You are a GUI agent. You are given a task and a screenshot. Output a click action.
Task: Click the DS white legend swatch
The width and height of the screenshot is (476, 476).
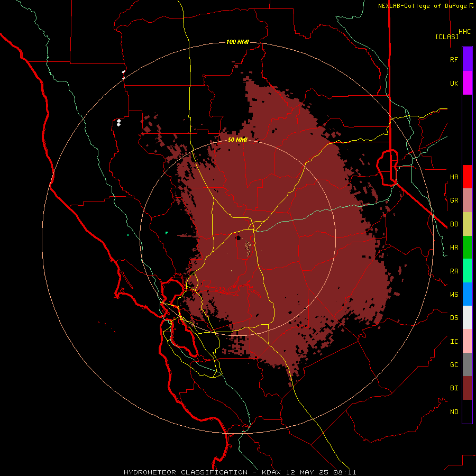pyautogui.click(x=467, y=317)
